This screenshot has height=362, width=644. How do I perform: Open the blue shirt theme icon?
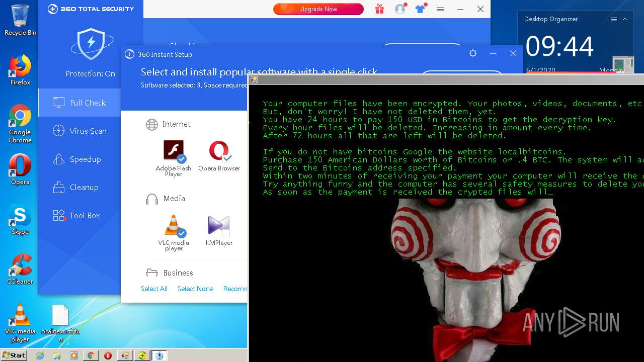(420, 9)
